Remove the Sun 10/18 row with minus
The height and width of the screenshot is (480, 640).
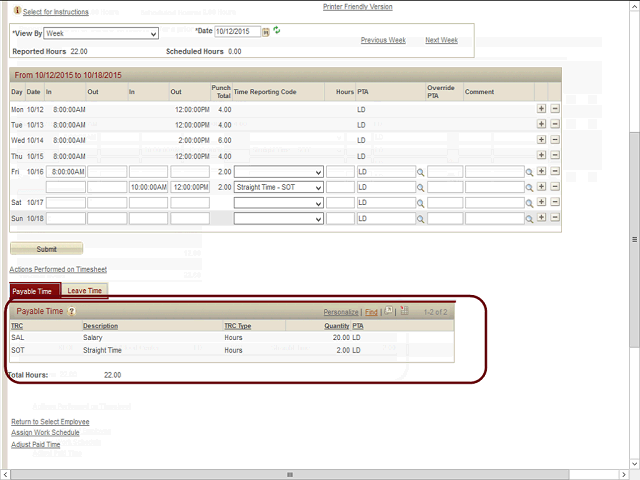coord(555,217)
